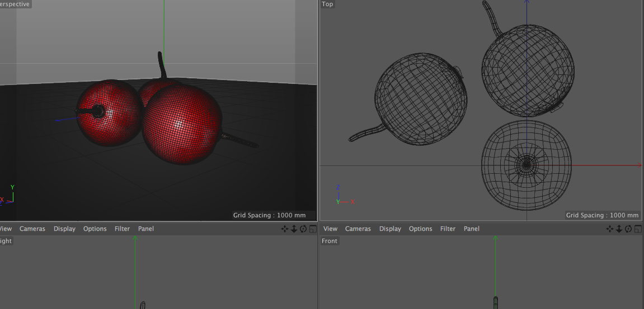Click the rotate camera icon in Front viewport
Image resolution: width=644 pixels, height=309 pixels.
pos(628,229)
